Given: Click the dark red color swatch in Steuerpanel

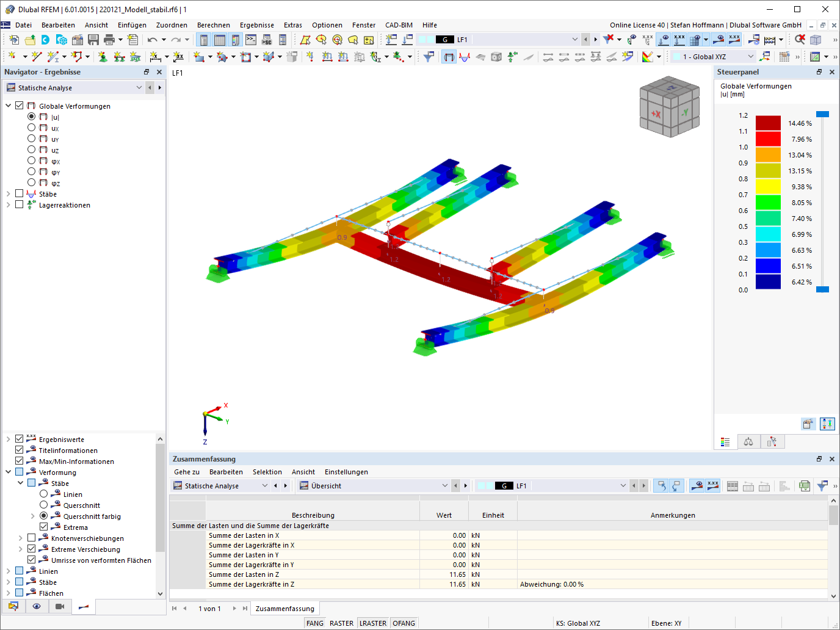Looking at the screenshot, I should [767, 123].
